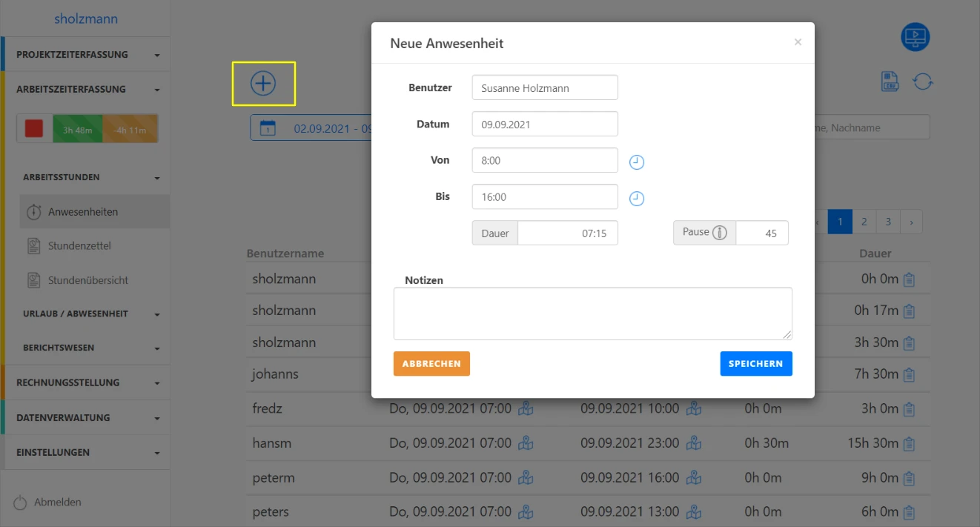Open clock time picker for Von field
The width and height of the screenshot is (980, 527).
click(x=637, y=162)
